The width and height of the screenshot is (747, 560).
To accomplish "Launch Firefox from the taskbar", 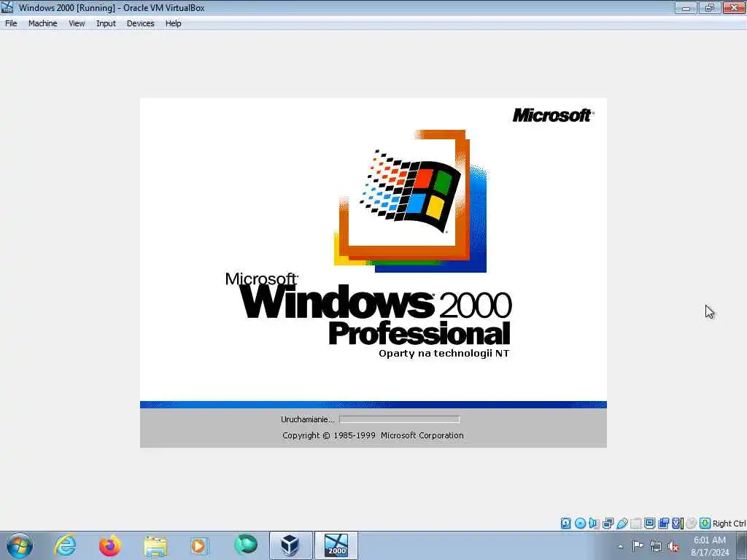I will pyautogui.click(x=110, y=545).
